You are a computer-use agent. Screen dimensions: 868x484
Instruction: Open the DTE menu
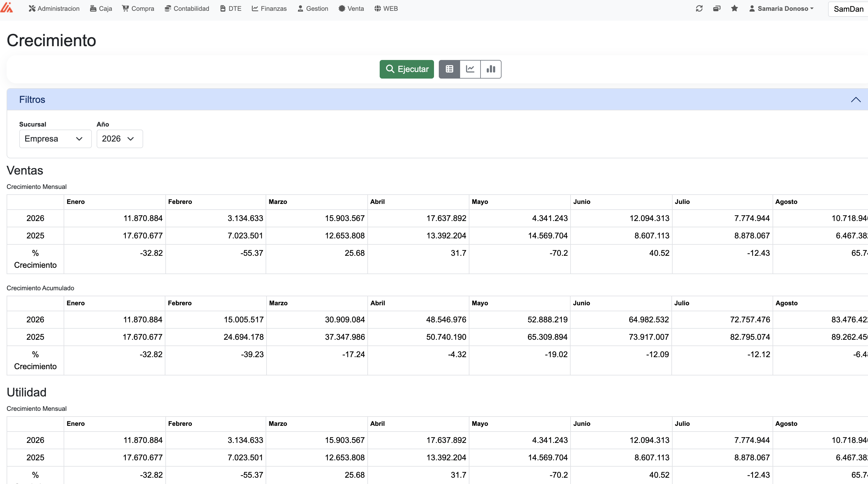(x=231, y=8)
